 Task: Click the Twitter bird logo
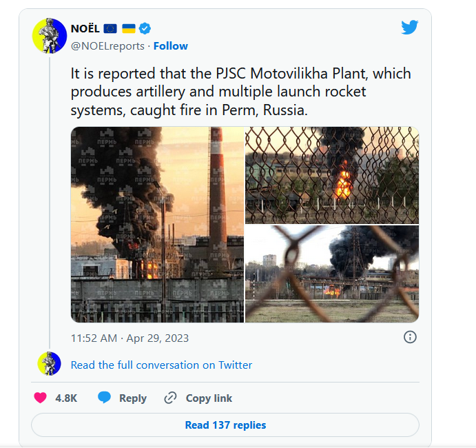tap(410, 27)
